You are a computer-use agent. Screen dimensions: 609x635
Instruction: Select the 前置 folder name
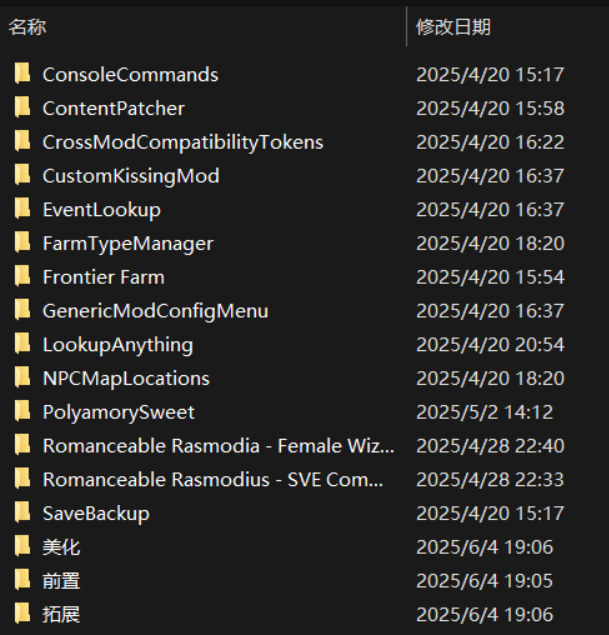tap(61, 581)
